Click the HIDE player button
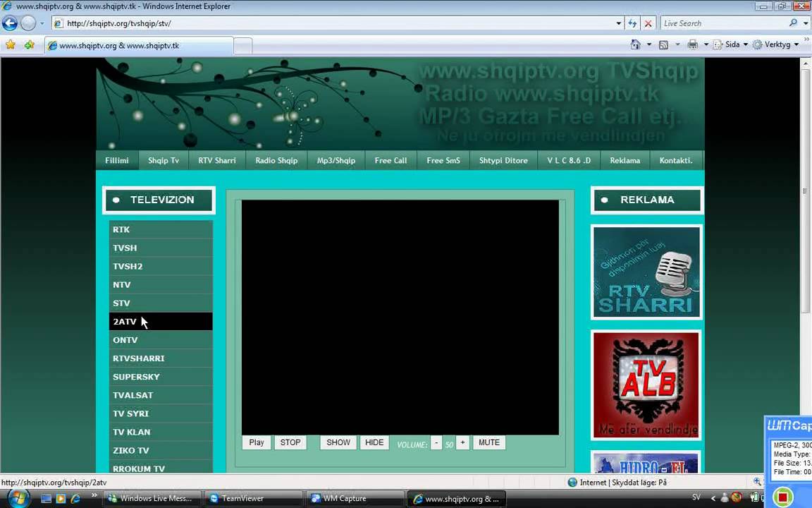812x508 pixels. (374, 442)
